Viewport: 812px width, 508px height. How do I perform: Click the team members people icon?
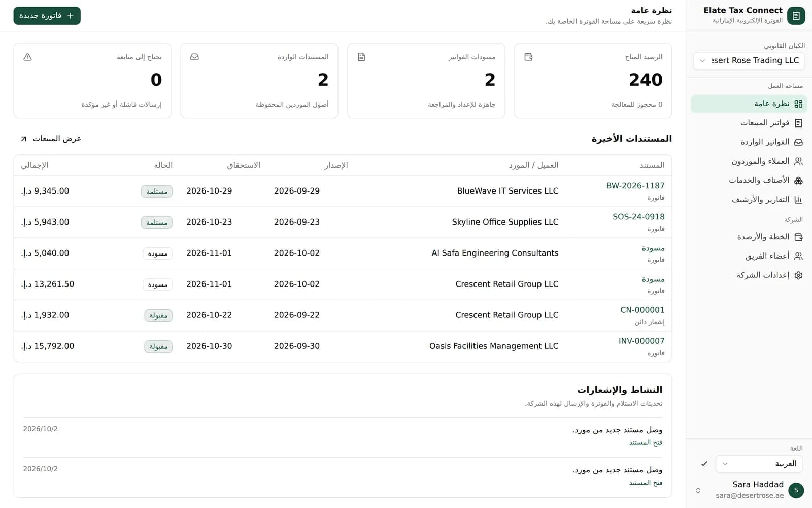[x=798, y=256]
